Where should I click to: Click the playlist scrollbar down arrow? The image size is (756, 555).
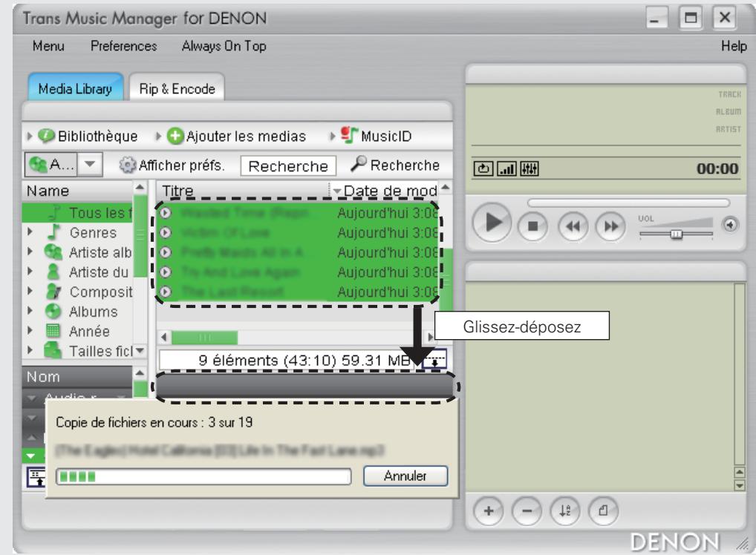[x=739, y=485]
